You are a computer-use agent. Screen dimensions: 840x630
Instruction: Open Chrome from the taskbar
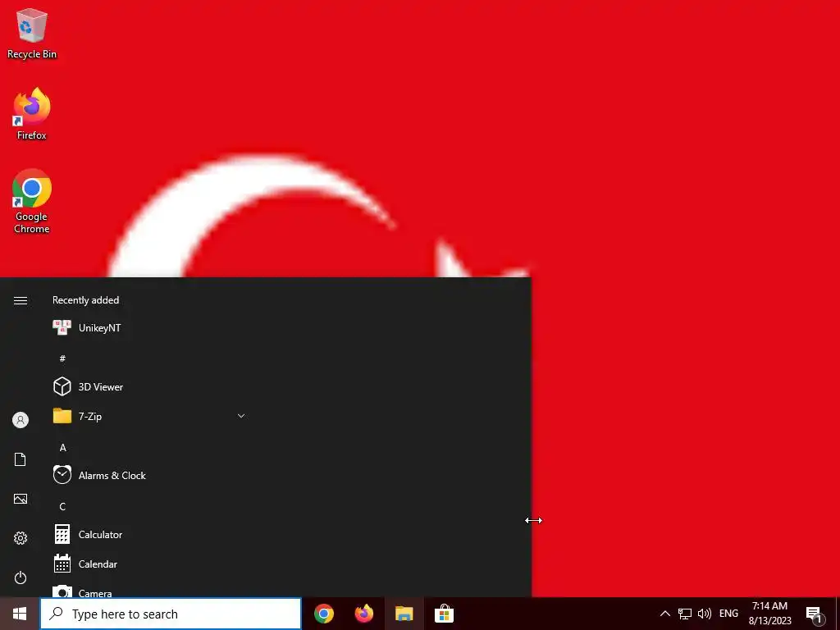324,614
